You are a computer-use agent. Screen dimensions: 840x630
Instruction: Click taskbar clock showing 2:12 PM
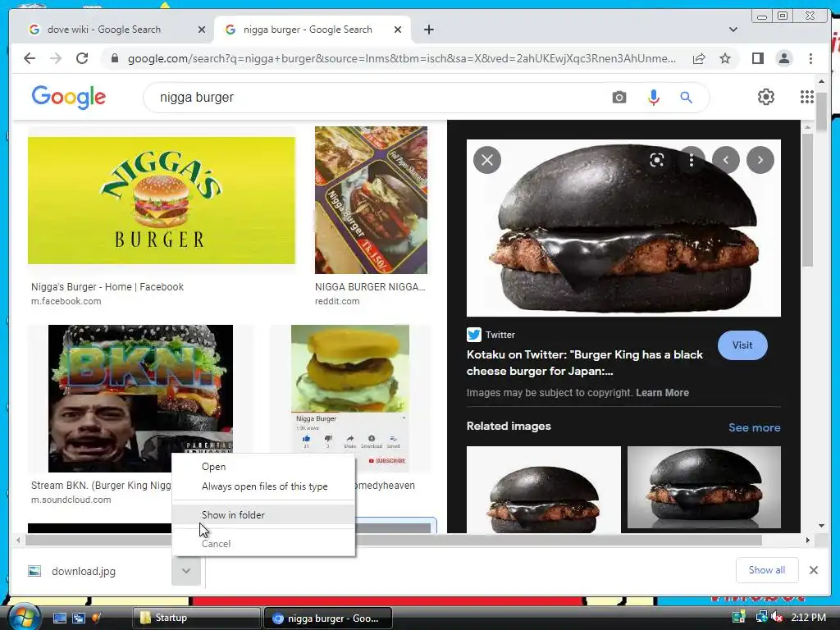pos(808,617)
